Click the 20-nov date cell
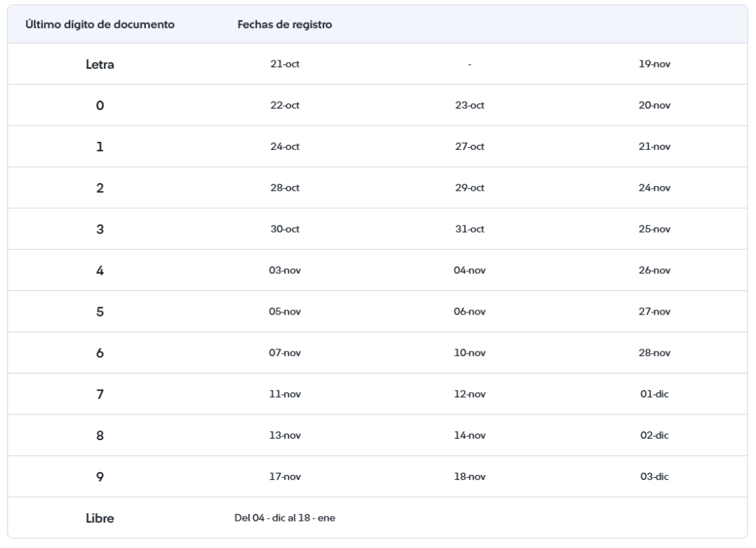Screen dimensions: 756x548 tap(654, 106)
